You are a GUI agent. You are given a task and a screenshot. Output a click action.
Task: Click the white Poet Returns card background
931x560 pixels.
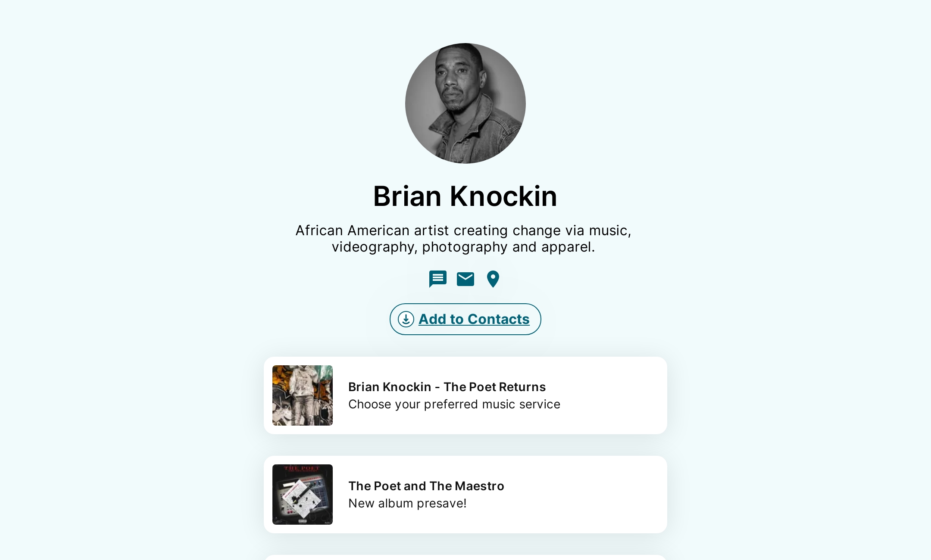(603, 395)
